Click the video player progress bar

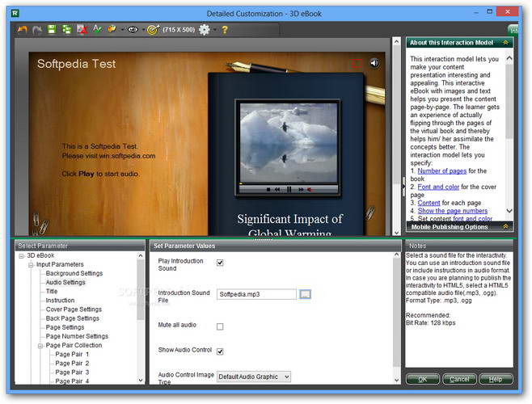(289, 182)
